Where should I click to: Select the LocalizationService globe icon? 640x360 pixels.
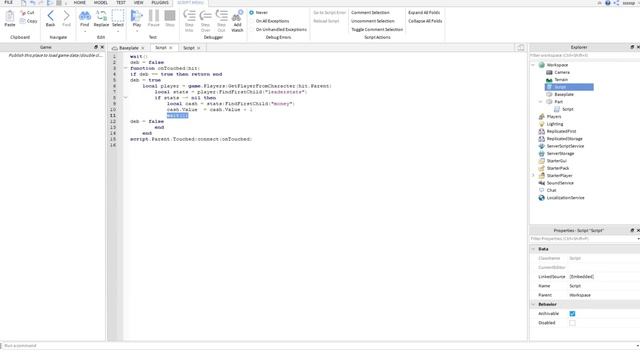pos(542,198)
